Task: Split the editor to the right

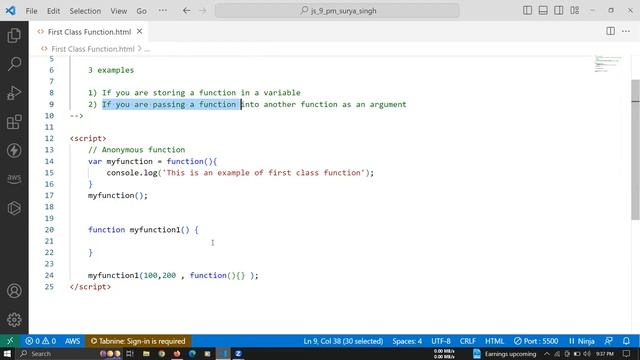Action: pos(610,31)
